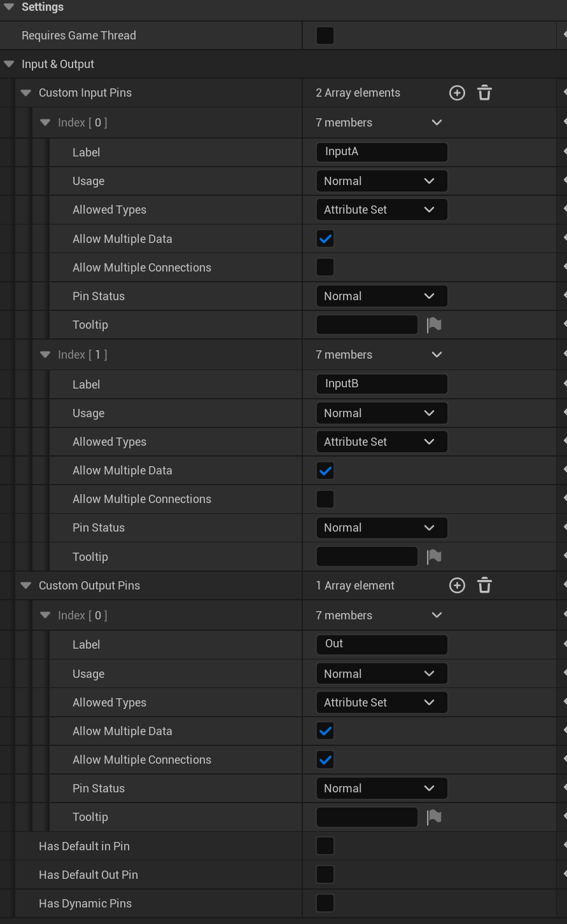567x924 pixels.
Task: Collapse the Settings category
Action: click(9, 7)
